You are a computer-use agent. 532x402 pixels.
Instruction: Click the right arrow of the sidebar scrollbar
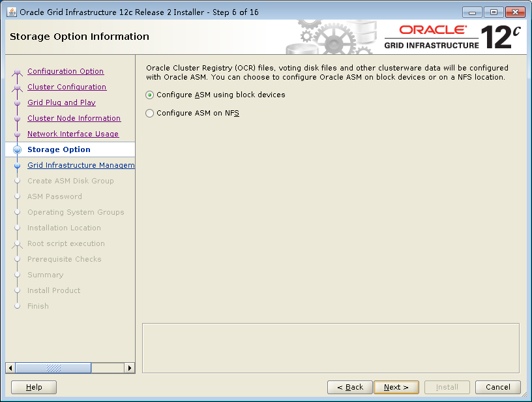[x=130, y=368]
